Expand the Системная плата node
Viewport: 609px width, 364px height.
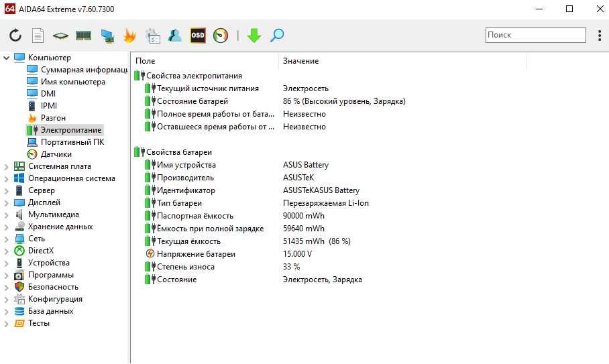(6, 167)
